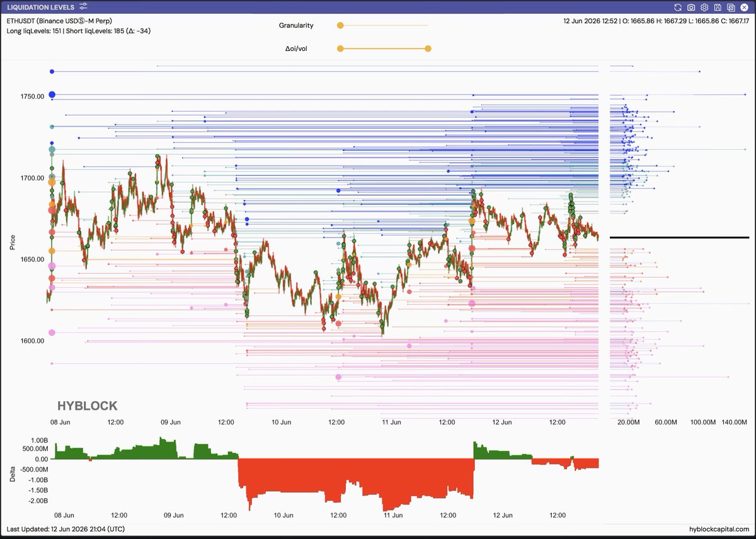
Task: Click the 1650.00 price axis label
Action: tap(31, 259)
